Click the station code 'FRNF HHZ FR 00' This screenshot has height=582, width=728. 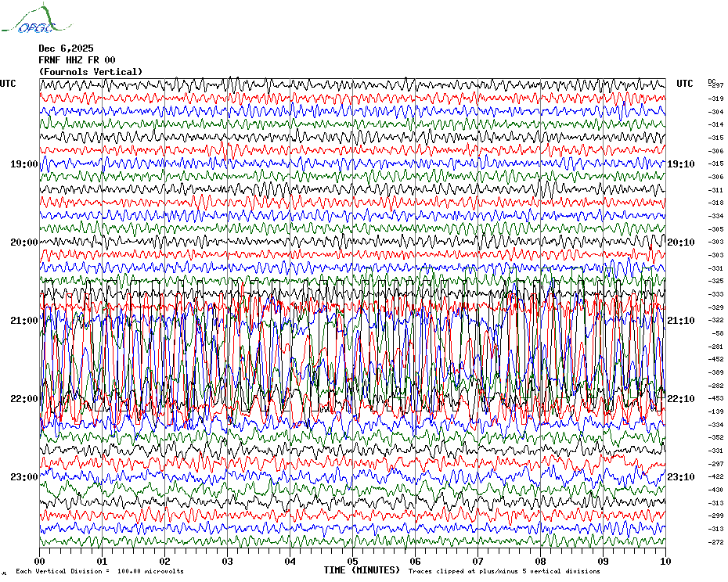[x=77, y=60]
